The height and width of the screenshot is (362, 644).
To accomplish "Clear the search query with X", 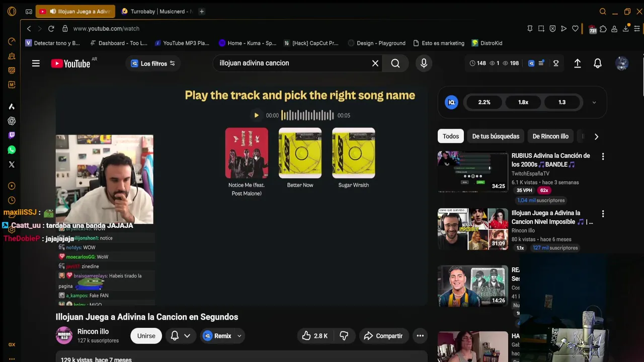I will click(375, 63).
